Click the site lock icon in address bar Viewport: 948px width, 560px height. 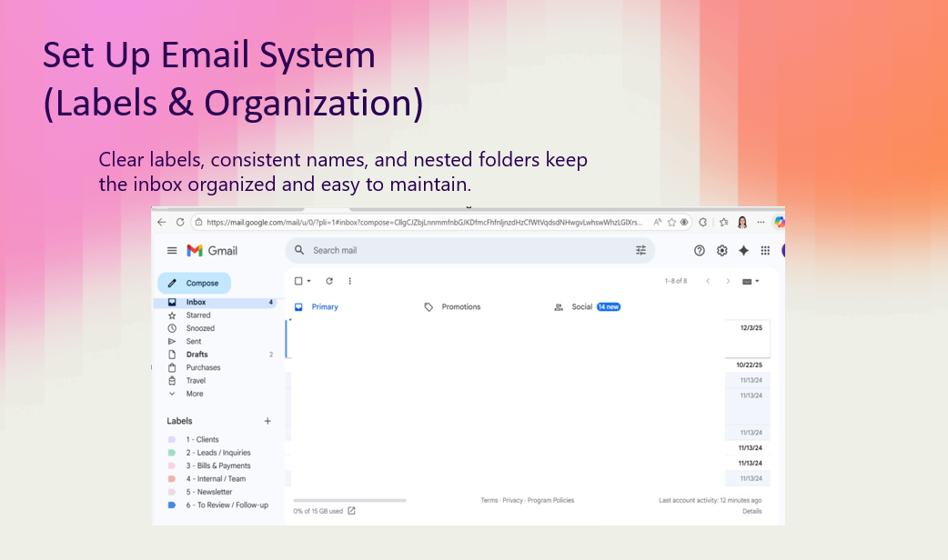click(x=197, y=223)
